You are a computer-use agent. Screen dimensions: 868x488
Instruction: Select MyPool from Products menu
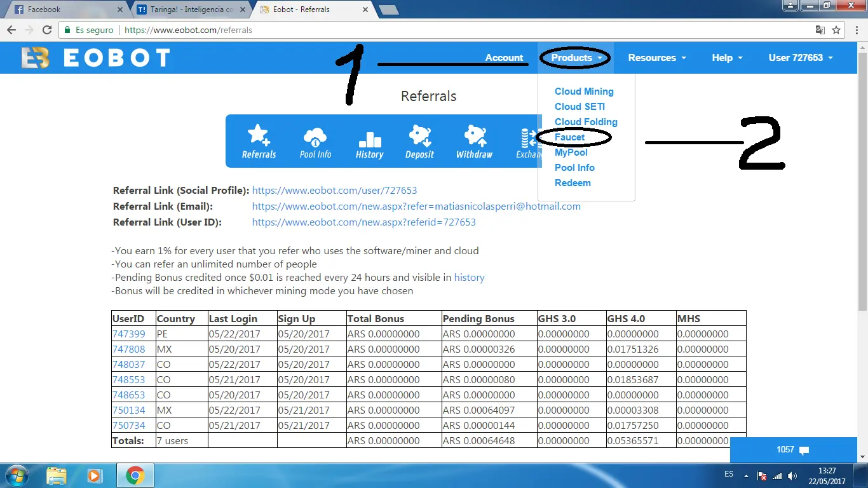pos(571,152)
